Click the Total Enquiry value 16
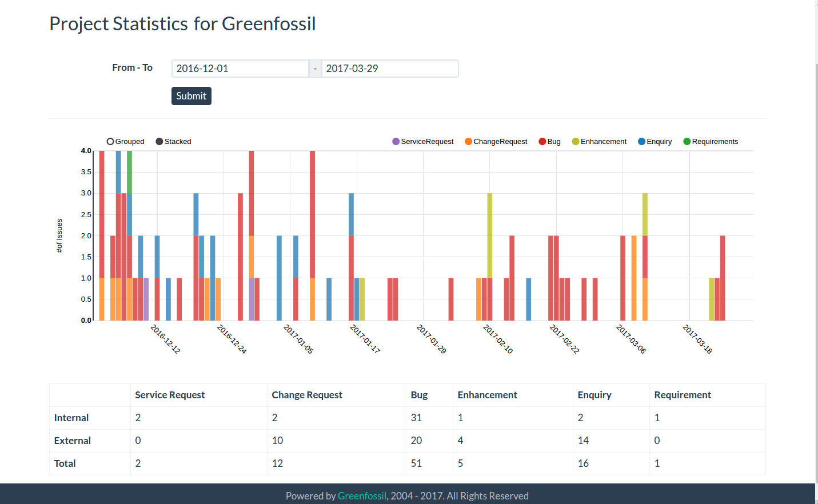 583,463
